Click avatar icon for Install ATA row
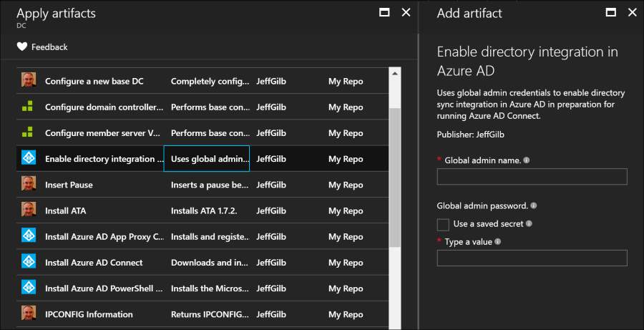Viewport: 644px width, 330px height. [x=29, y=209]
